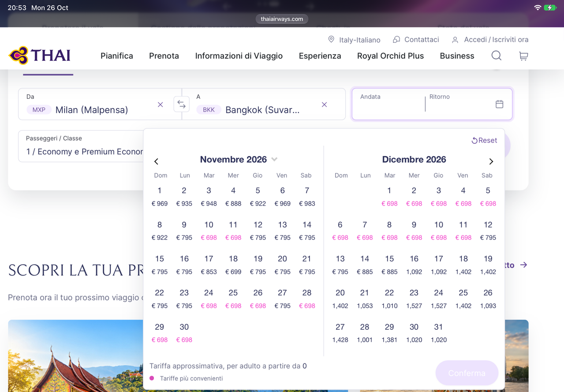
Task: Click the temple destination photo thumbnail
Action: click(x=76, y=355)
